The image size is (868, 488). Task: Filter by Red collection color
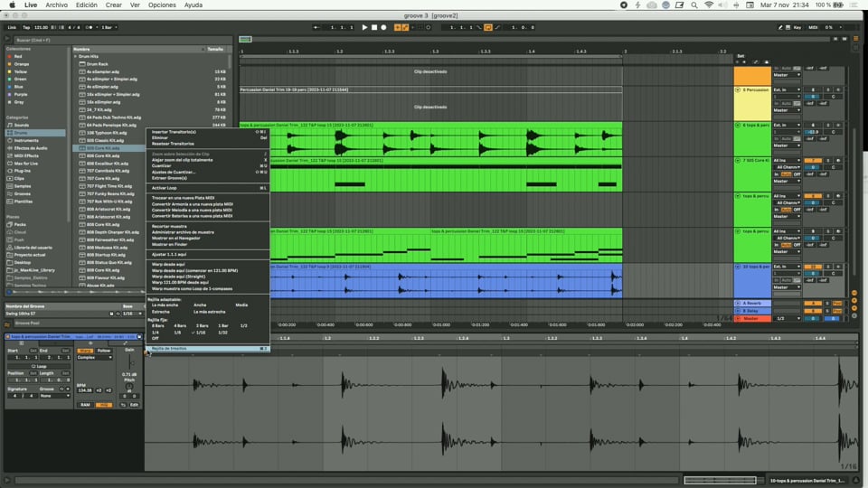point(16,56)
